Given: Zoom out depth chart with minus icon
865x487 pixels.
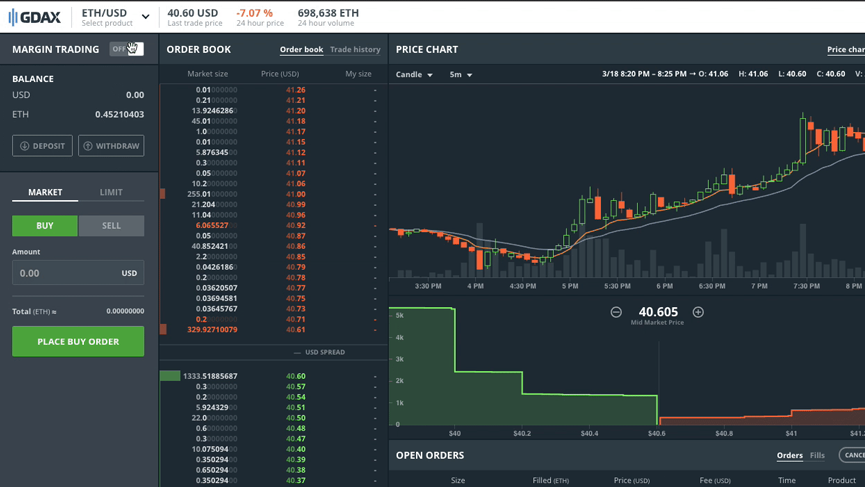Looking at the screenshot, I should pos(616,312).
